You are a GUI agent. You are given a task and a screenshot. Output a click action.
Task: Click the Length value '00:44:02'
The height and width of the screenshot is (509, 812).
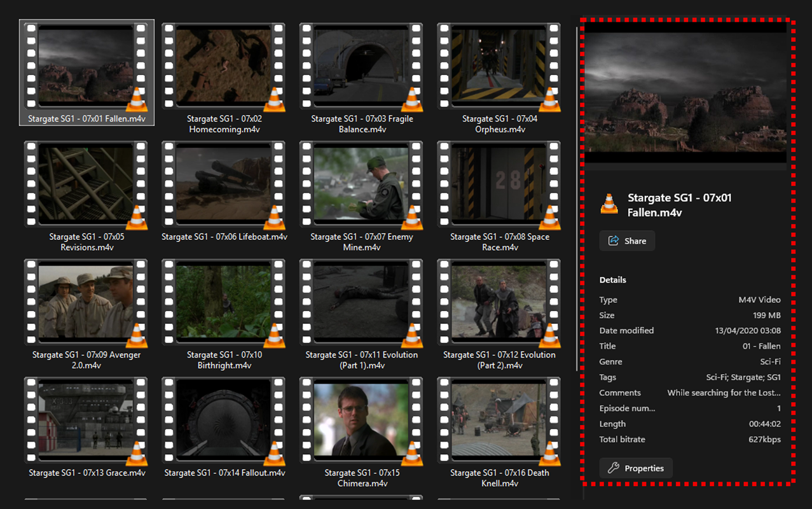tap(765, 424)
